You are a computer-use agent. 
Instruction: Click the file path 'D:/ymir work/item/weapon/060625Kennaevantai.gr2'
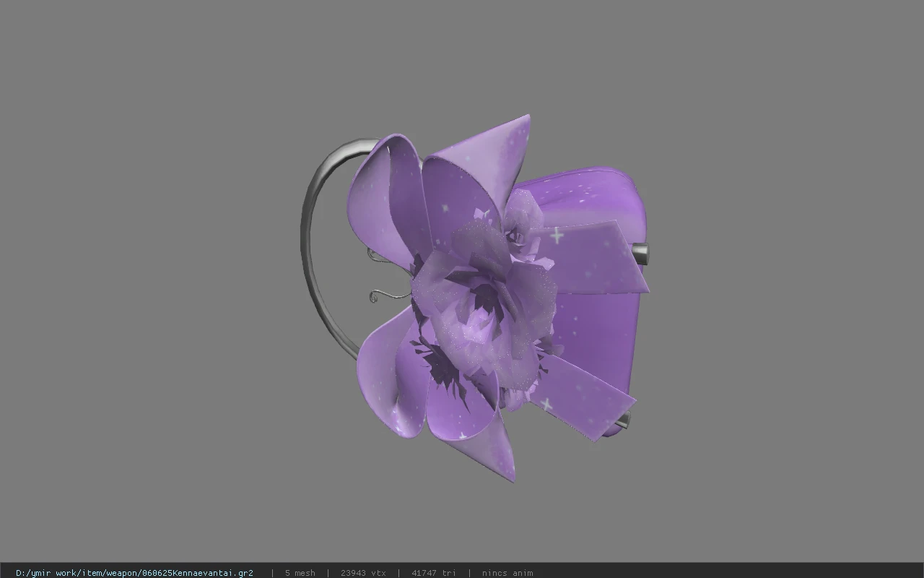(134, 573)
